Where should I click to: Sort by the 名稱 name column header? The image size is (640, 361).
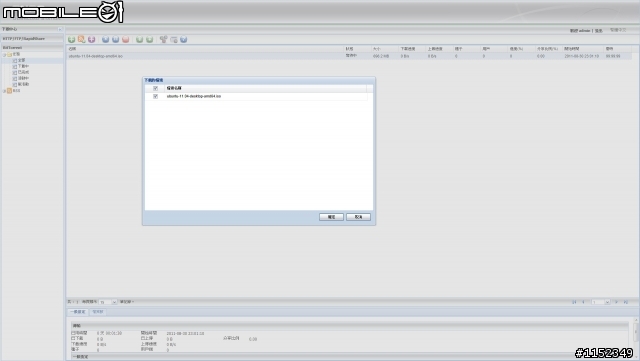pos(205,49)
